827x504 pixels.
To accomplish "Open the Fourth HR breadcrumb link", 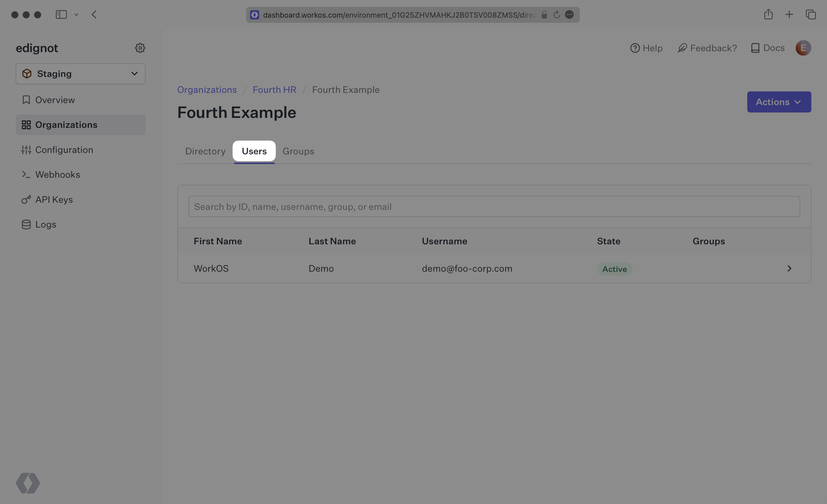I will [x=274, y=90].
